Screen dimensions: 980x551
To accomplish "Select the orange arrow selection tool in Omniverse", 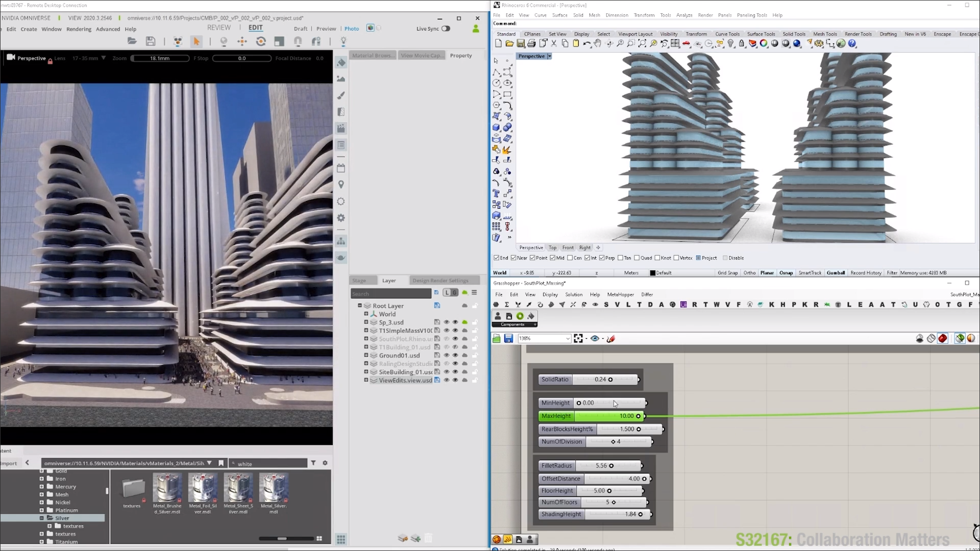I will click(x=196, y=41).
